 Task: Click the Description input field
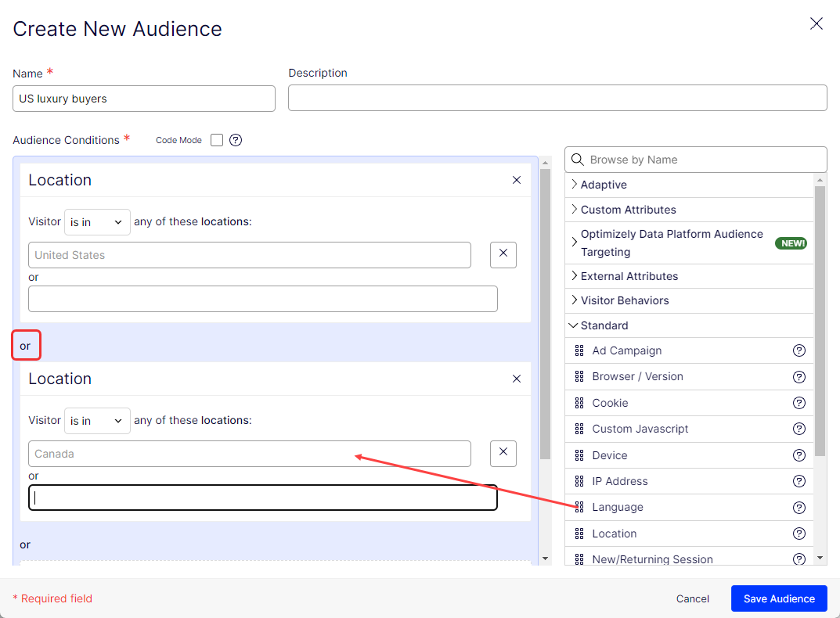tap(557, 98)
